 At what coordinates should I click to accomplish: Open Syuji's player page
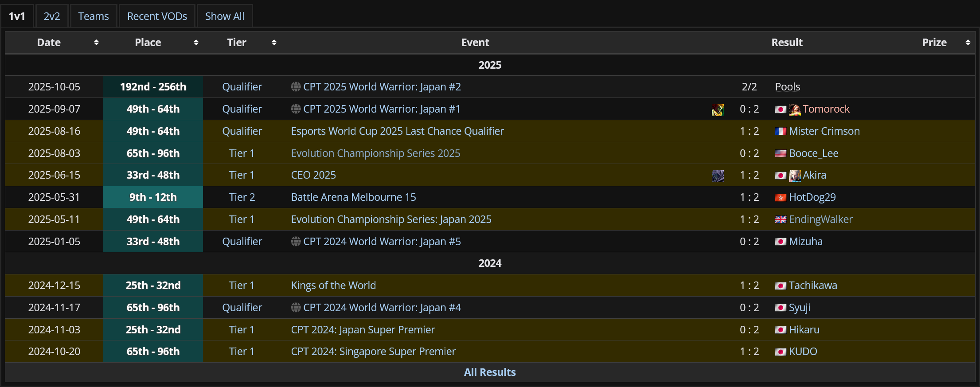tap(800, 308)
